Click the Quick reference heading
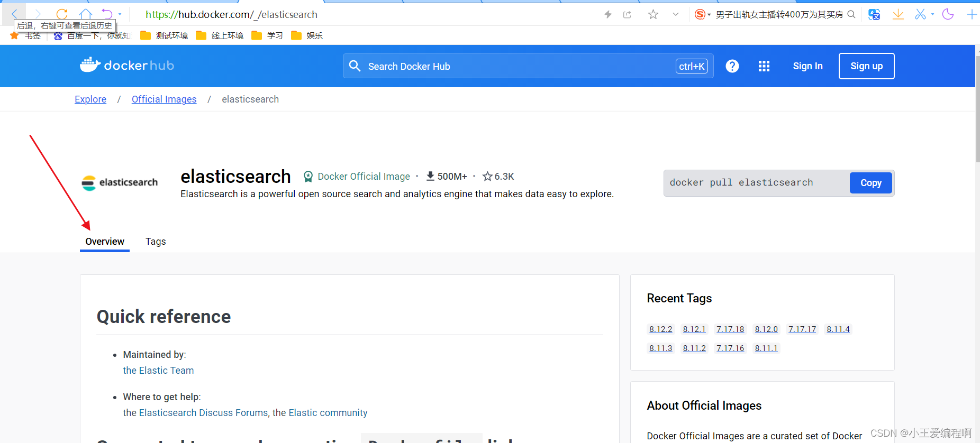 pyautogui.click(x=164, y=317)
